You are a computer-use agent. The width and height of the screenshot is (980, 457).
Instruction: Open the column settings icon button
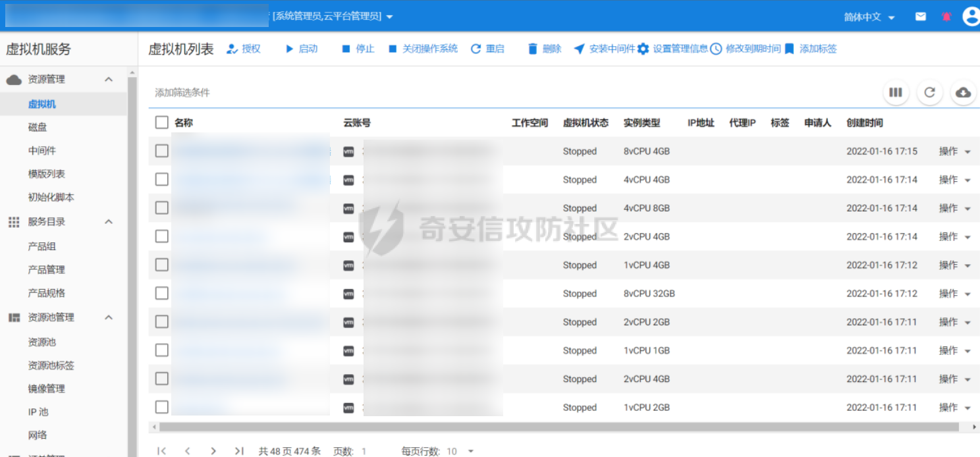896,93
